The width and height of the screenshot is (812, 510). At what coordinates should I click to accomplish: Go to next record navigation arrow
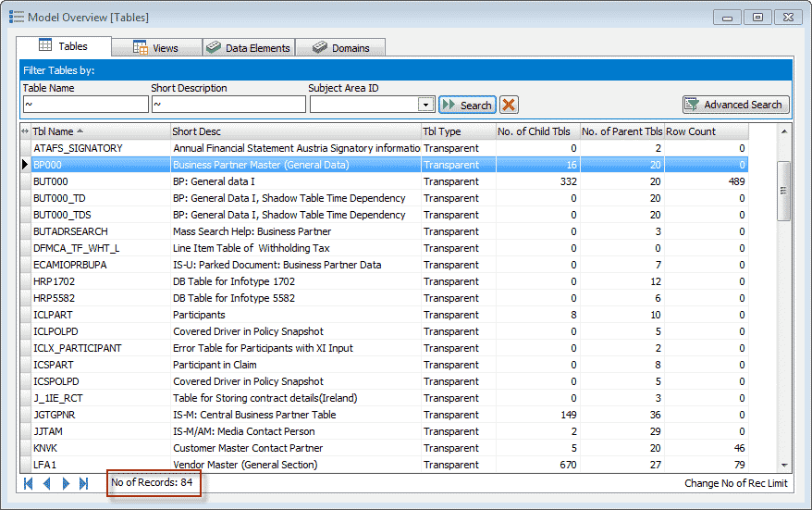(66, 483)
